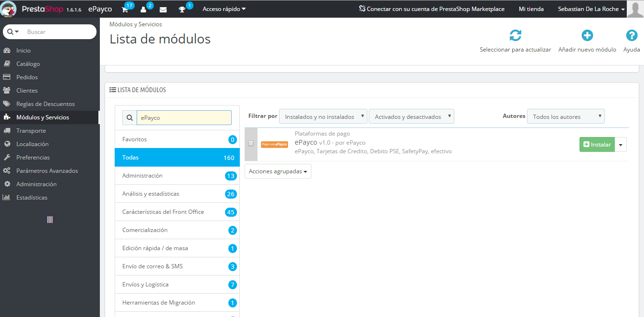Focus the module search field containing ePayco
The image size is (644, 317).
[184, 118]
